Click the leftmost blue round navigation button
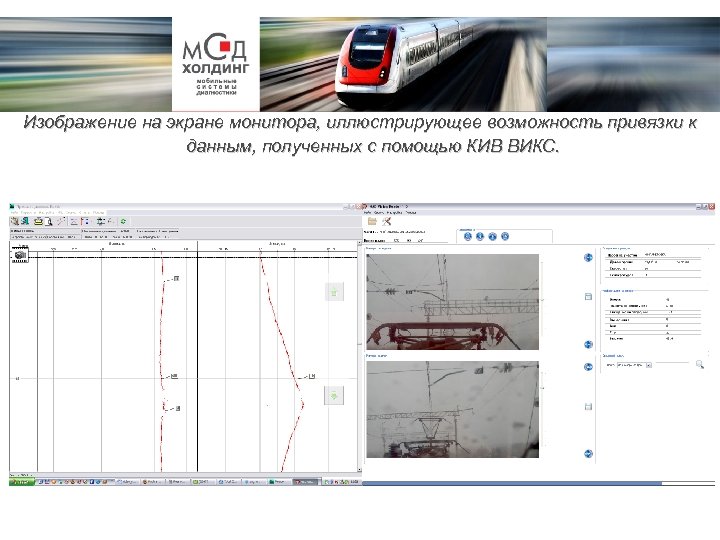Viewport: 720px width, 540px height. [x=467, y=236]
